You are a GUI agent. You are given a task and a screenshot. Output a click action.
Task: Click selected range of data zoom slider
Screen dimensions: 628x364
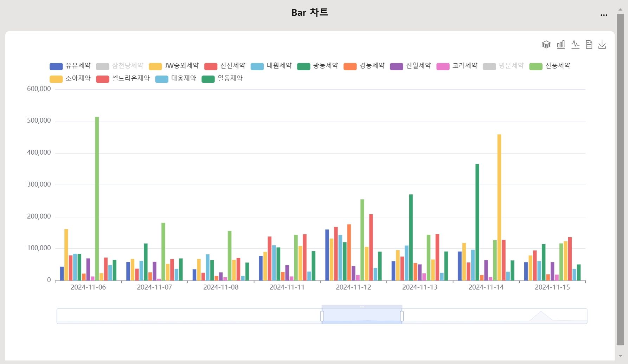coord(362,316)
